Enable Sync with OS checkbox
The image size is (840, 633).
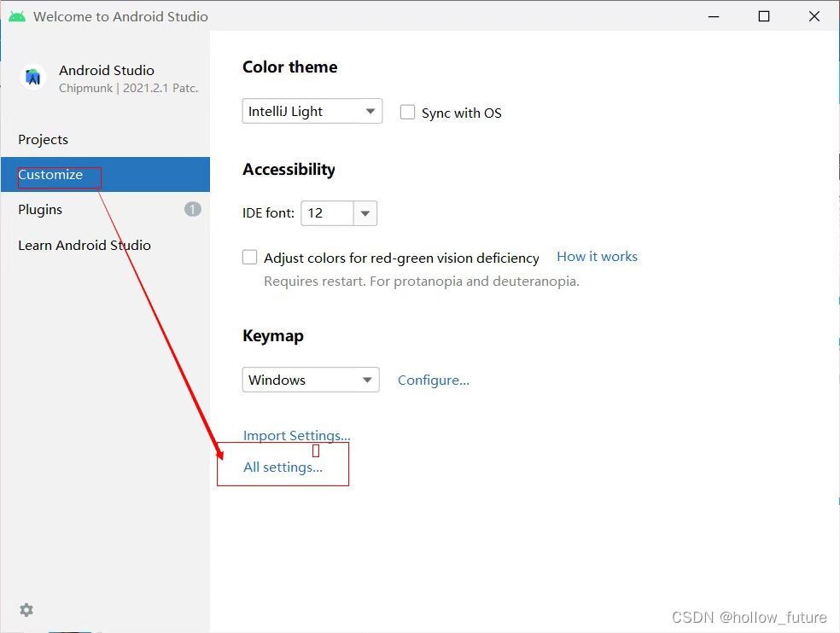[407, 112]
